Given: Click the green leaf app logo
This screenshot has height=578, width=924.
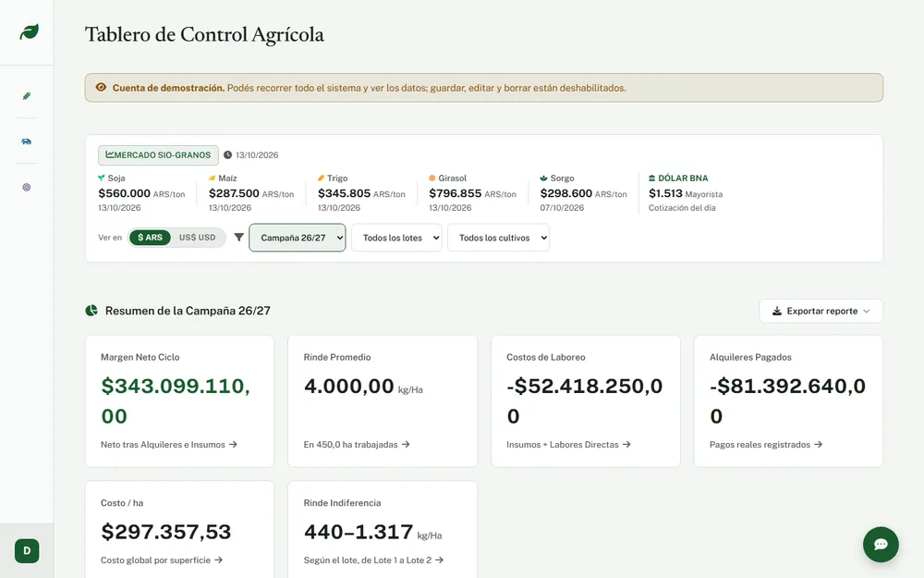Looking at the screenshot, I should (x=29, y=31).
